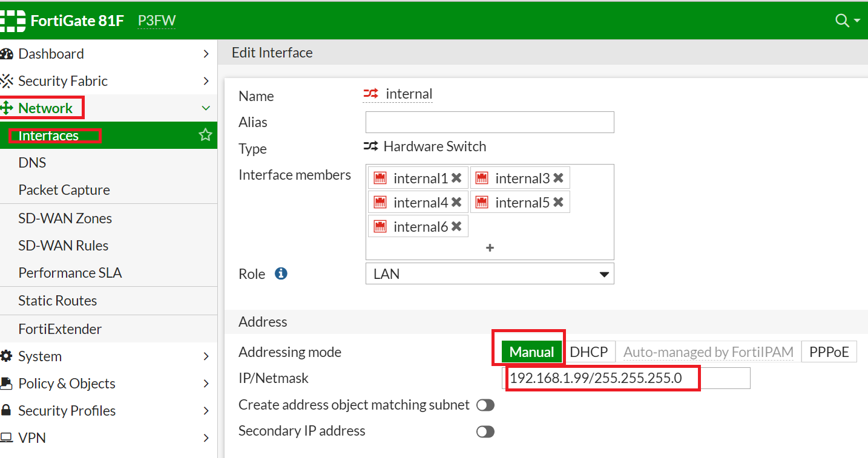Add an interface member with plus
Screen dimensions: 868x458
[x=490, y=248]
